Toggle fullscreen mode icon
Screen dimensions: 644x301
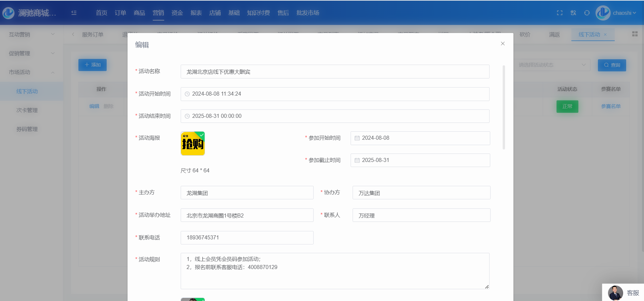(x=560, y=13)
